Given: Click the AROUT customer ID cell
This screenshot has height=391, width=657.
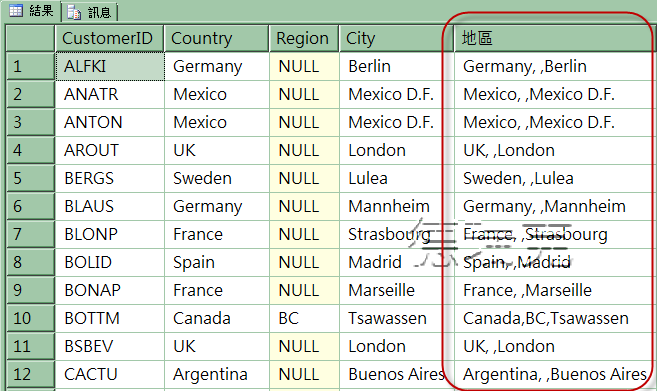Looking at the screenshot, I should click(110, 150).
